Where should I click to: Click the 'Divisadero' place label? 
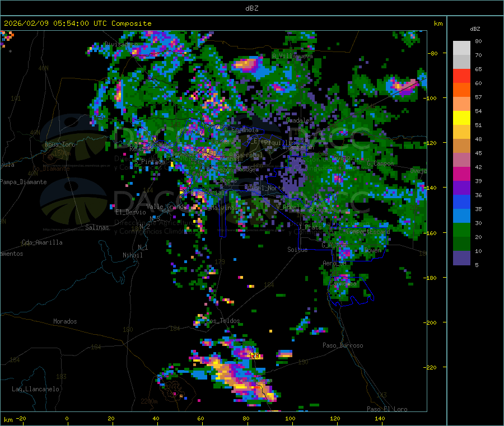point(120,44)
